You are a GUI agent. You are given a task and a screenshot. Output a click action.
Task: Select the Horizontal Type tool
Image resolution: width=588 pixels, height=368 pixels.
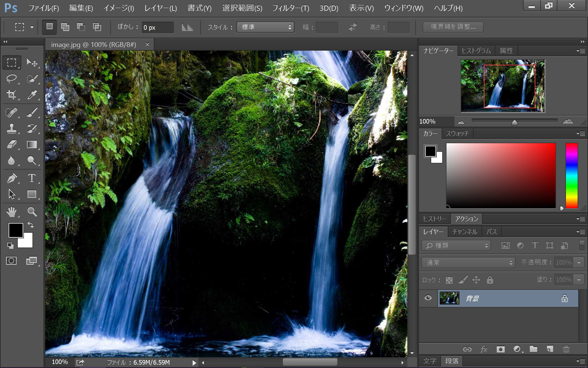tap(32, 178)
